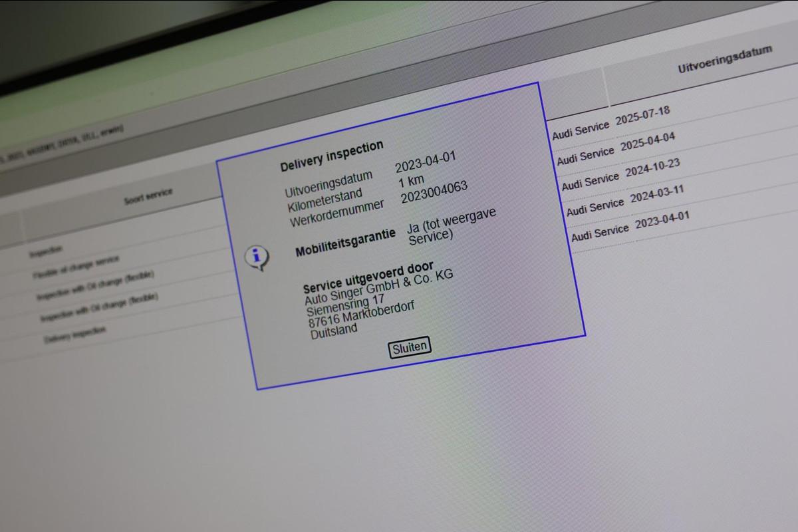Sort by the Uitvoeringsdatum column header

coord(724,60)
